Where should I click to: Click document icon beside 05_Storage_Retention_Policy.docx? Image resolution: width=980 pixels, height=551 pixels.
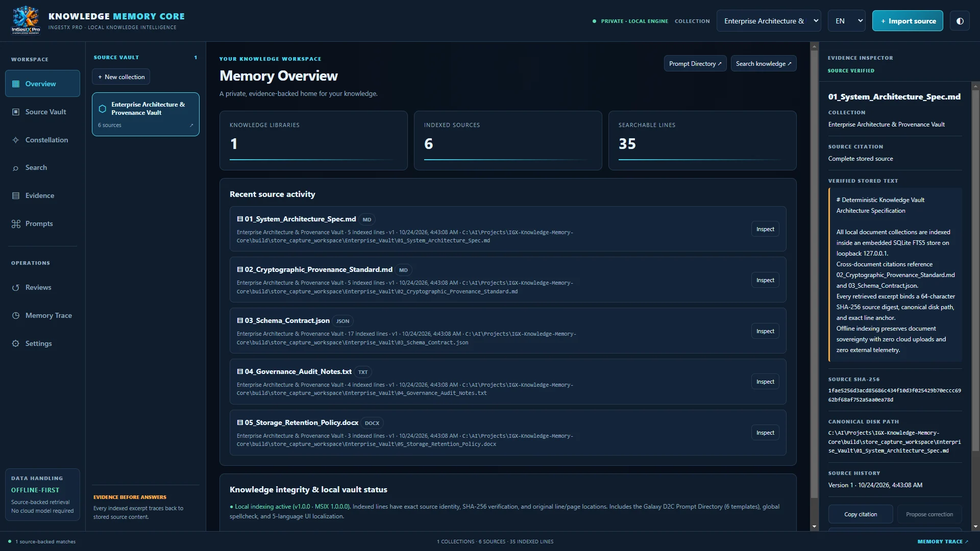240,422
